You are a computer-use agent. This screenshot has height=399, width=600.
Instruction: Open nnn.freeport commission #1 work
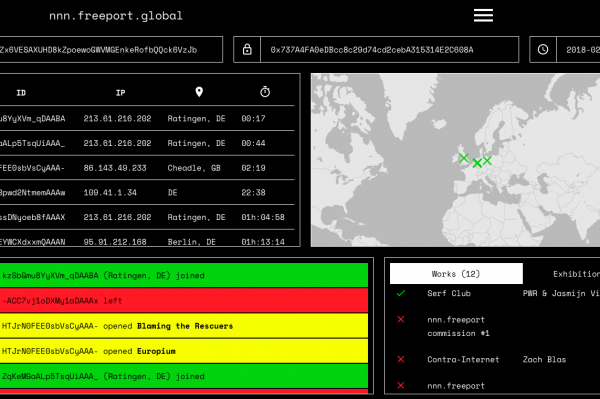click(458, 326)
